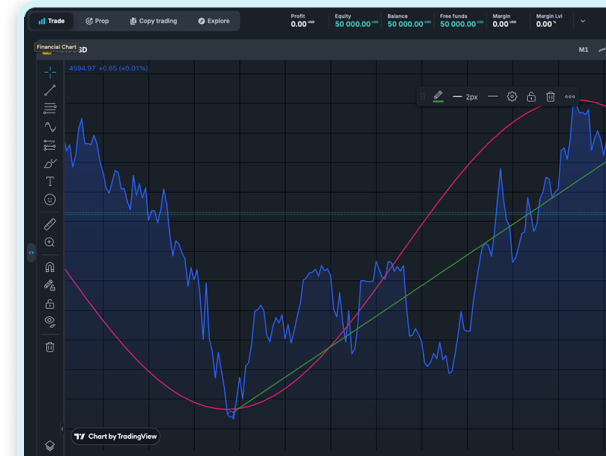Select the brush drawing tool

pos(50,163)
